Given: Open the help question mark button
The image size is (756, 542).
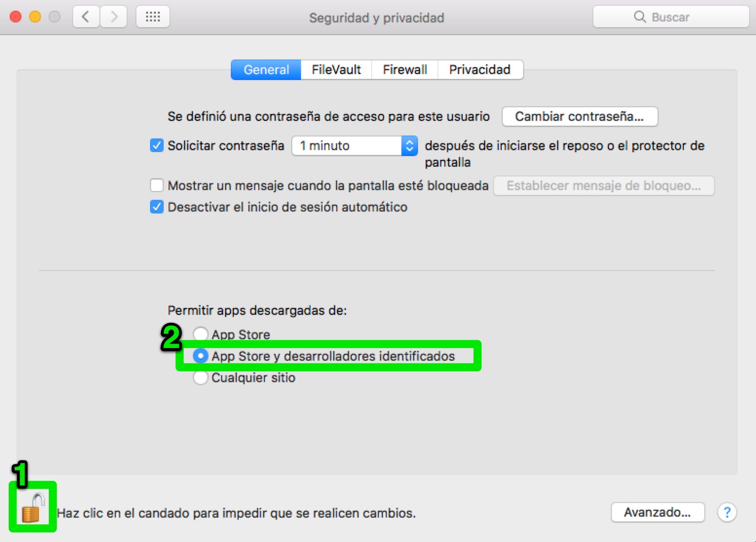Looking at the screenshot, I should point(727,512).
